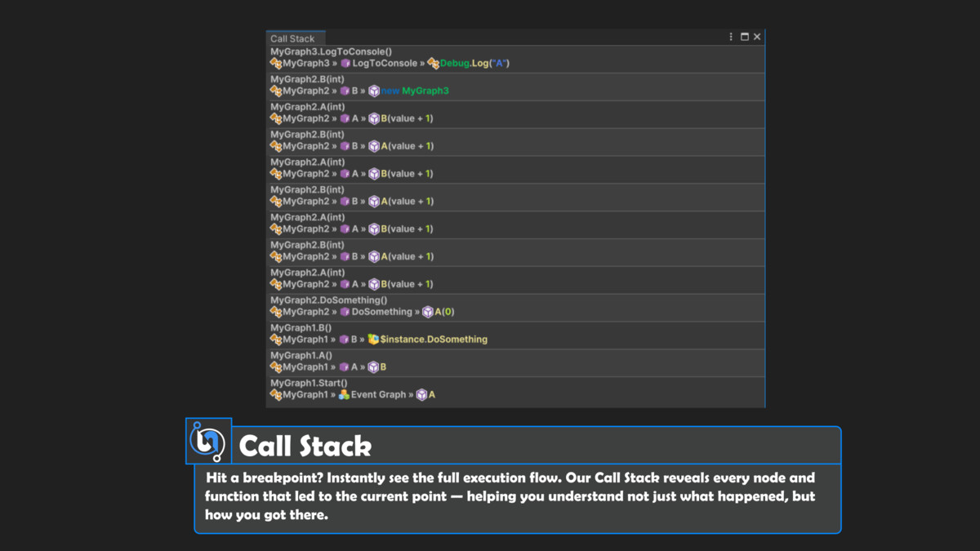980x551 pixels.
Task: Open the Event Graph breadcrumb
Action: [378, 394]
